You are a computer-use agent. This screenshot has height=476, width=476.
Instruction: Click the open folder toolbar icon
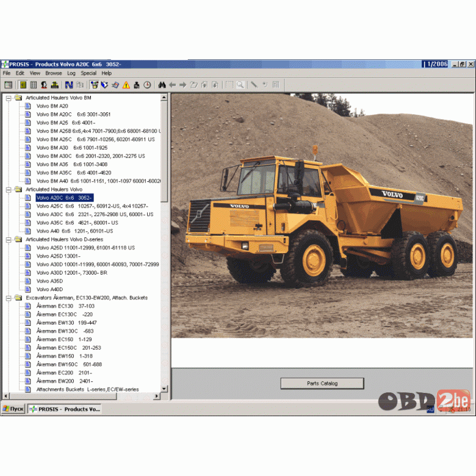(193, 85)
